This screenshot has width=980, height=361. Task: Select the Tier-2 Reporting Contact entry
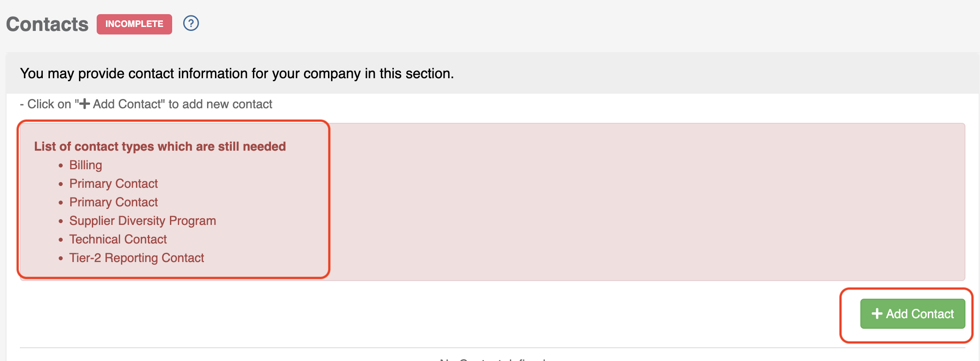136,258
